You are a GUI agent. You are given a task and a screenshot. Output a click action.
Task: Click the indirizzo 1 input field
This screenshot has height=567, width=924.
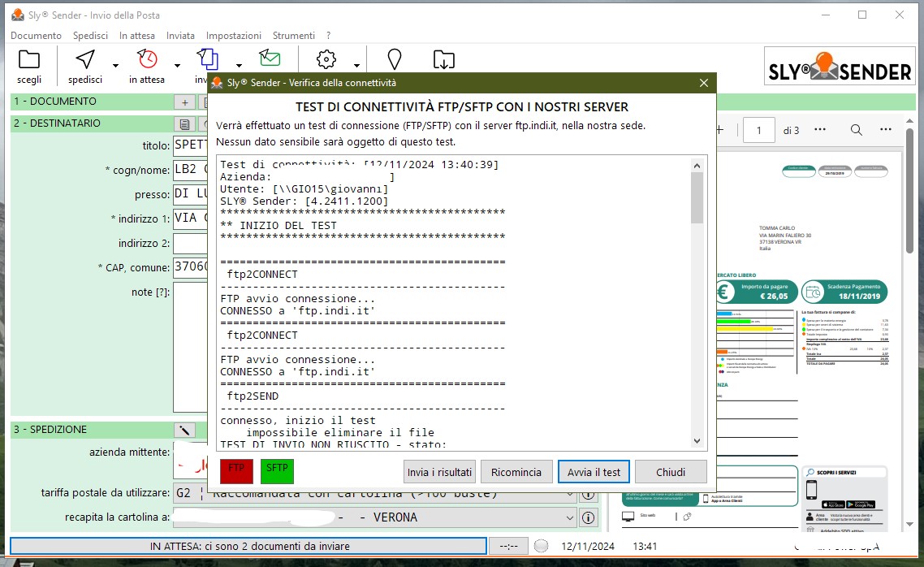click(190, 218)
